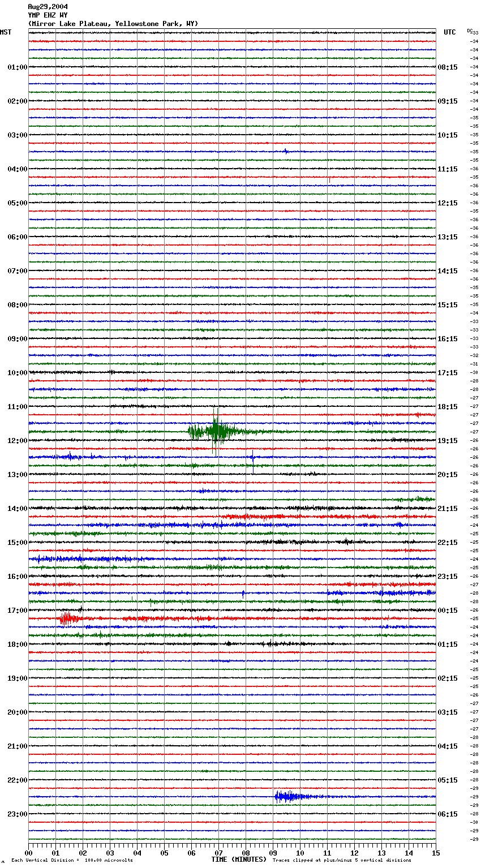Click the 03 minute tick label
Screen dimensions: 481x868
(x=110, y=853)
